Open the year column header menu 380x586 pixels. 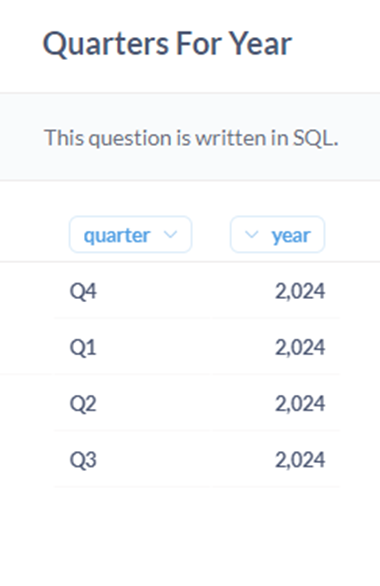point(277,235)
